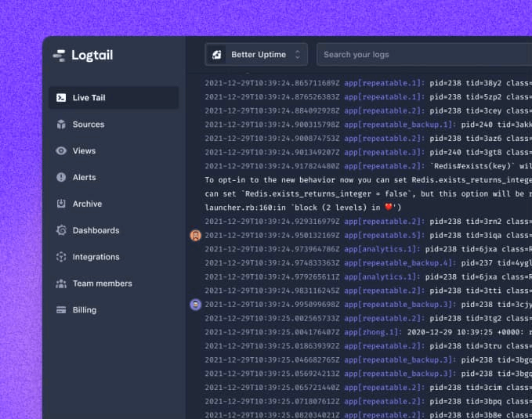Click the orange user avatar beside log line
532x419 pixels.
click(196, 235)
